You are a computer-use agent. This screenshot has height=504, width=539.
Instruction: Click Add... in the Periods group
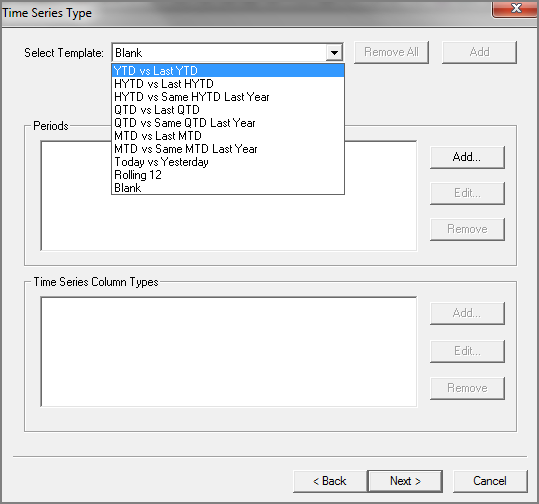tap(467, 157)
